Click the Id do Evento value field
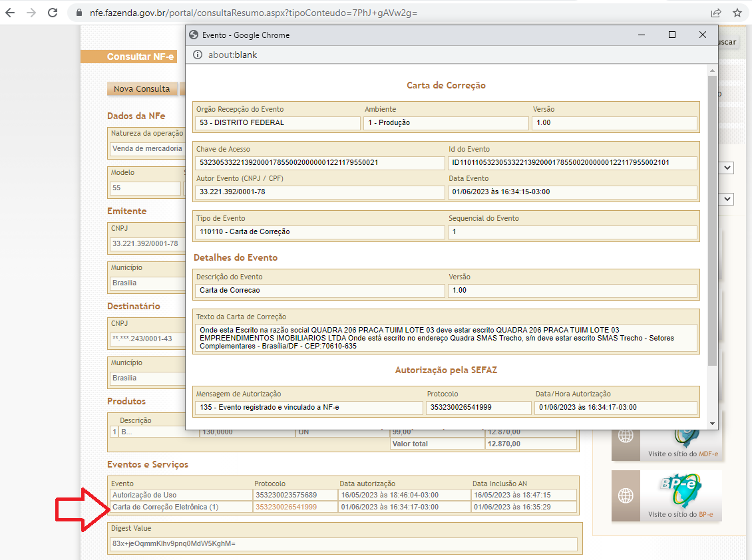The width and height of the screenshot is (752, 560). (x=572, y=162)
